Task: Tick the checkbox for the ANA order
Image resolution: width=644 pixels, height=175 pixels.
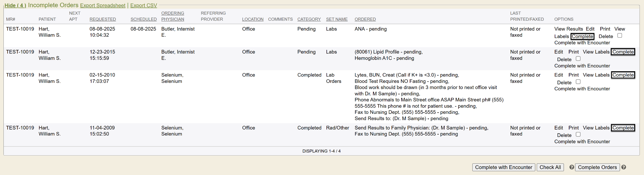Action: click(619, 35)
